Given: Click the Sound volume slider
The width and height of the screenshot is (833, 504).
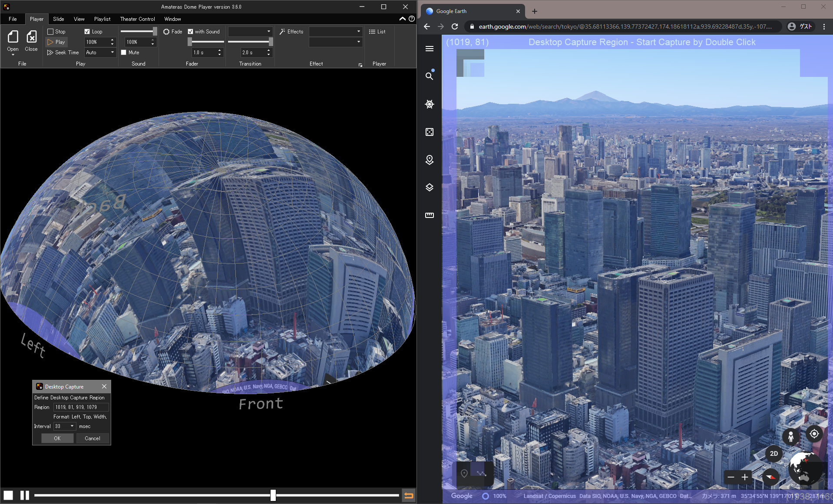Looking at the screenshot, I should pyautogui.click(x=139, y=31).
